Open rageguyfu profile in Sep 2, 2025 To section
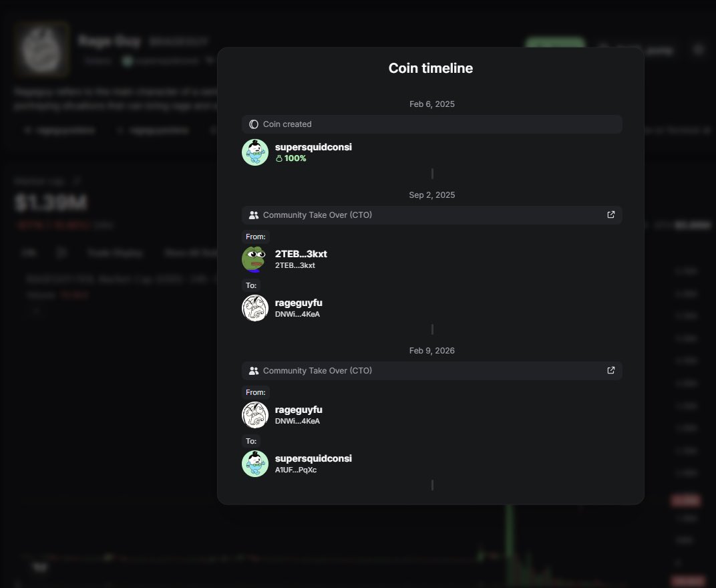Screen dimensions: 716x588 coord(299,303)
